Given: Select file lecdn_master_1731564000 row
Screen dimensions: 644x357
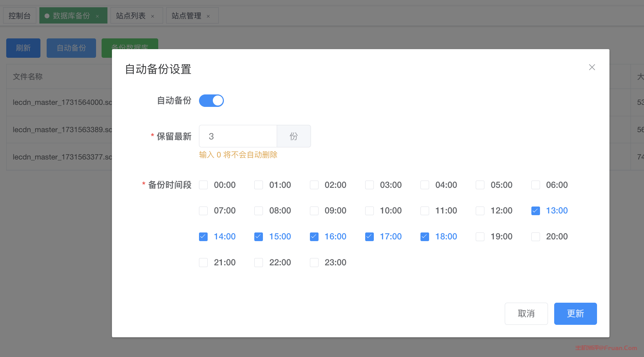Looking at the screenshot, I should pyautogui.click(x=59, y=102).
